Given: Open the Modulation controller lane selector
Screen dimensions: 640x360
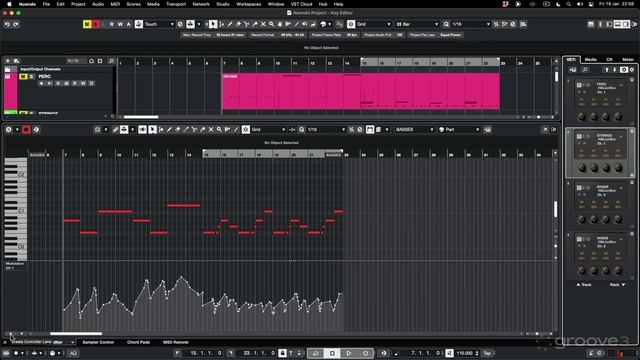Looking at the screenshot, I should click(15, 265).
